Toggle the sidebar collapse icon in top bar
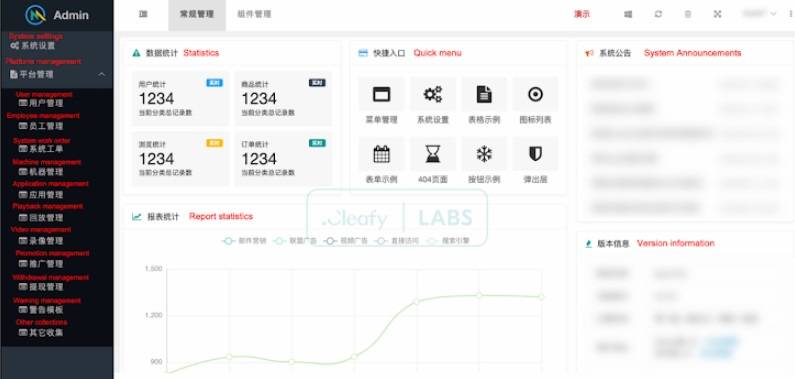The image size is (795, 379). tap(143, 14)
